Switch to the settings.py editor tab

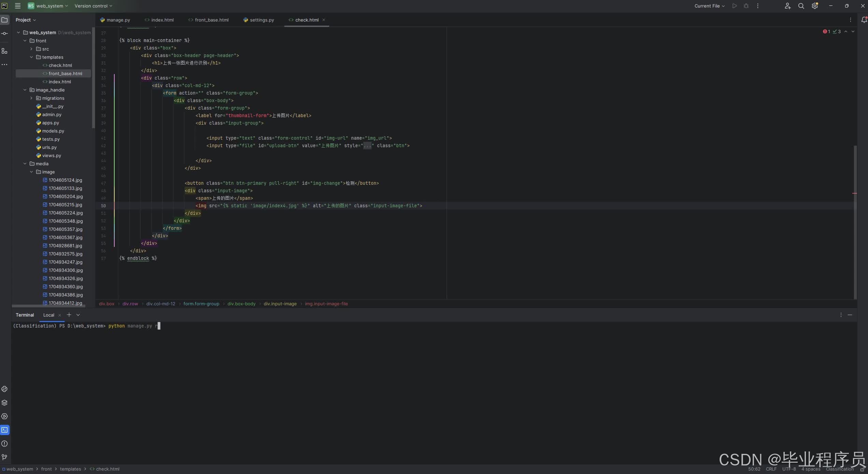pos(261,20)
